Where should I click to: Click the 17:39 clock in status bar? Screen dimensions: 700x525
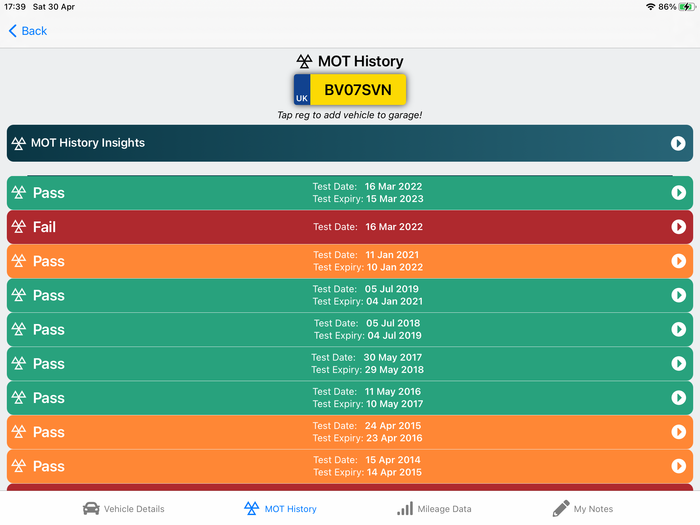click(x=15, y=7)
